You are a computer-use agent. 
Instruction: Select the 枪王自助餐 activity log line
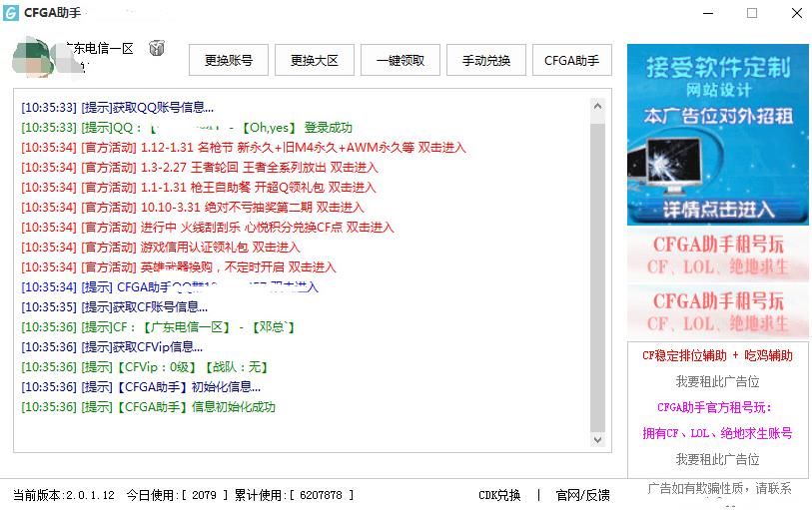(199, 188)
